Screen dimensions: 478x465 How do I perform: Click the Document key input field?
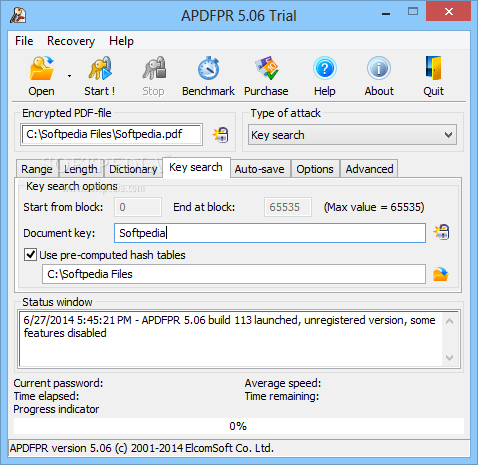pos(270,233)
